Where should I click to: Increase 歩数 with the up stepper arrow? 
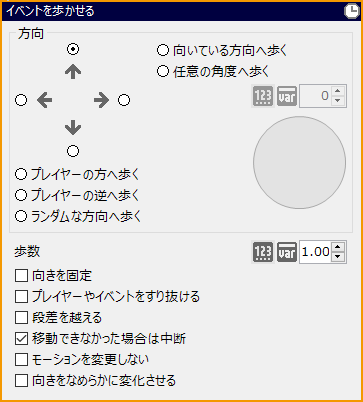(x=338, y=247)
